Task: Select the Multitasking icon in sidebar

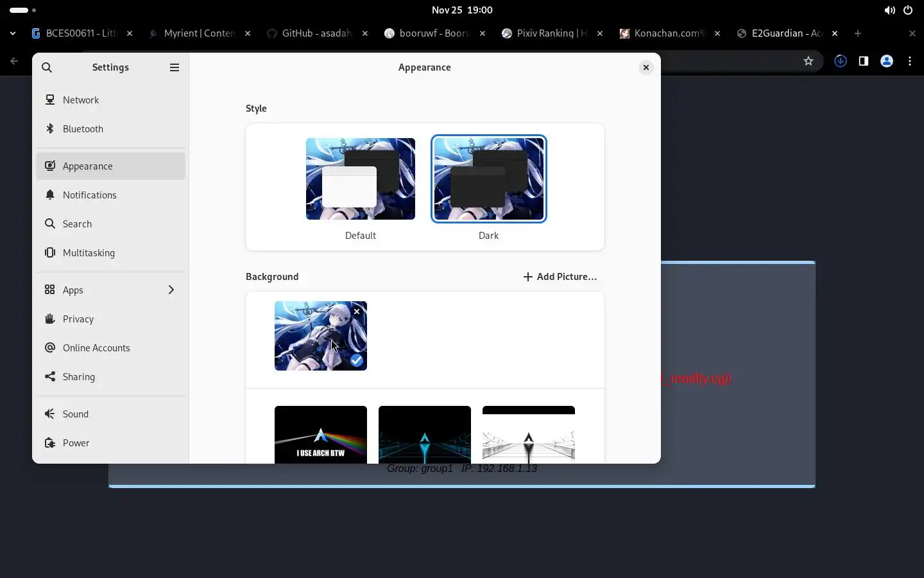Action: pyautogui.click(x=50, y=252)
